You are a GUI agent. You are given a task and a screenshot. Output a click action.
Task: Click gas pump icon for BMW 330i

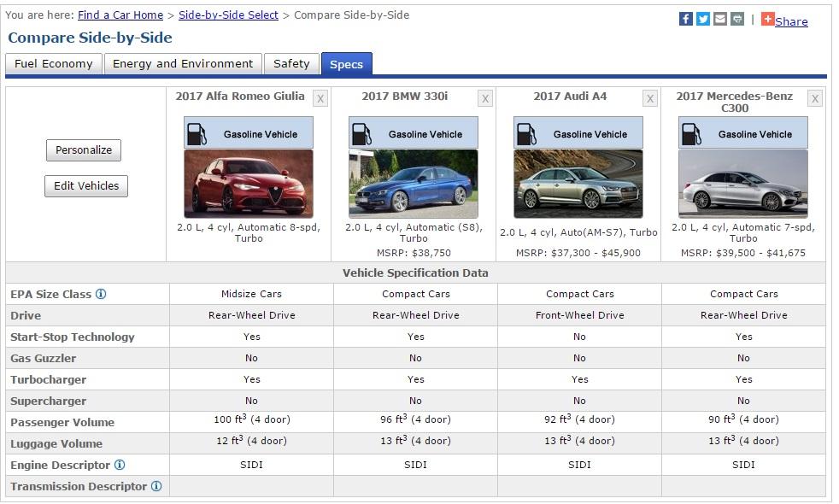[361, 133]
